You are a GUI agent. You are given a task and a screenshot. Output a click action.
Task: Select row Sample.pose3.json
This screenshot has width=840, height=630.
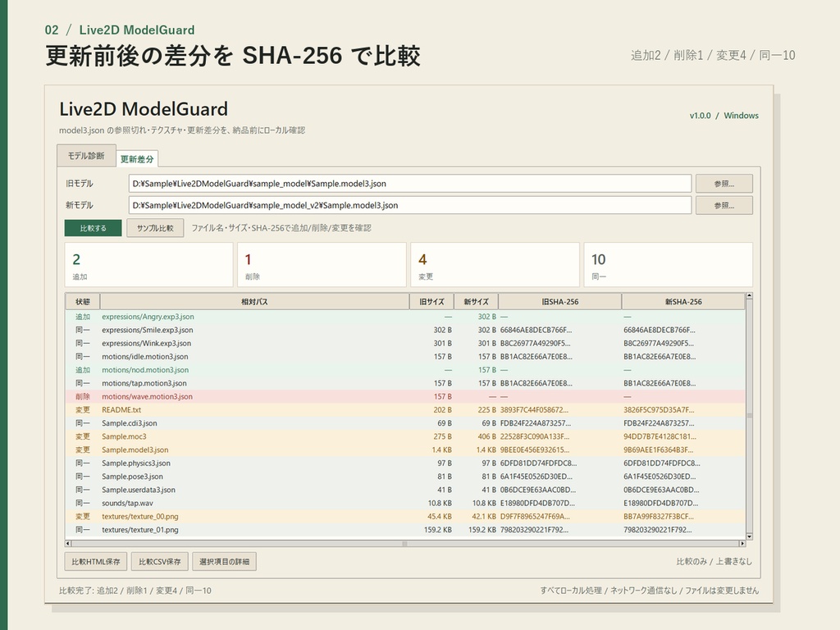tap(405, 477)
